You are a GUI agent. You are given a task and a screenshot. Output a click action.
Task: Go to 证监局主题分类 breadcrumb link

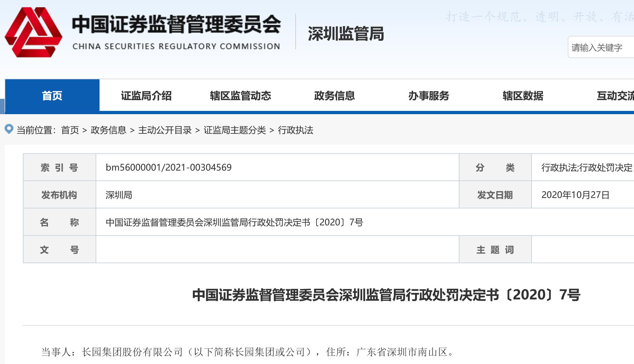(x=235, y=130)
